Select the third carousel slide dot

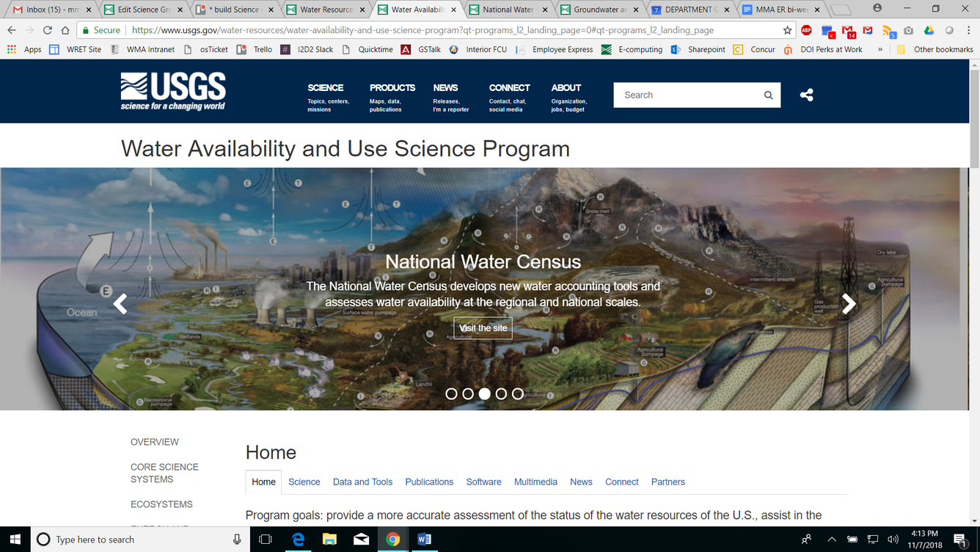(x=484, y=394)
